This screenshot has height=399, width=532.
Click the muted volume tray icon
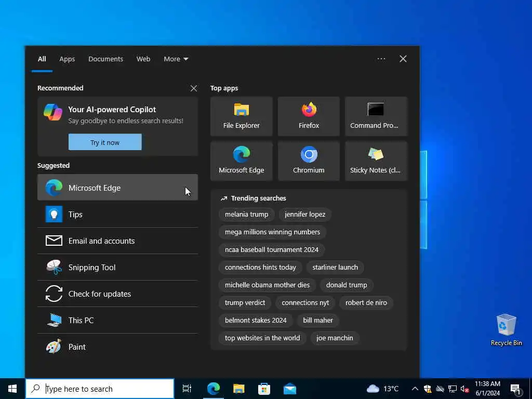(464, 389)
